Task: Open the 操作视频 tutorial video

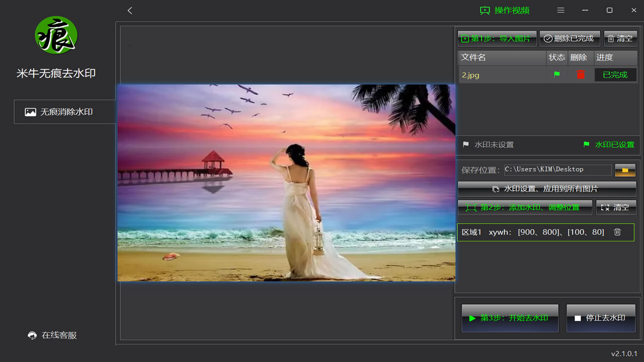Action: [505, 11]
